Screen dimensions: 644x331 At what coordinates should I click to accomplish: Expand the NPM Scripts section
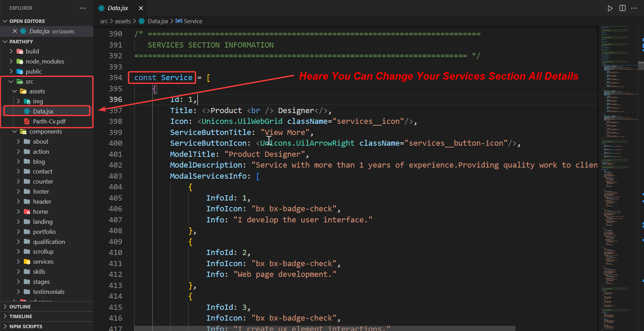(26, 326)
